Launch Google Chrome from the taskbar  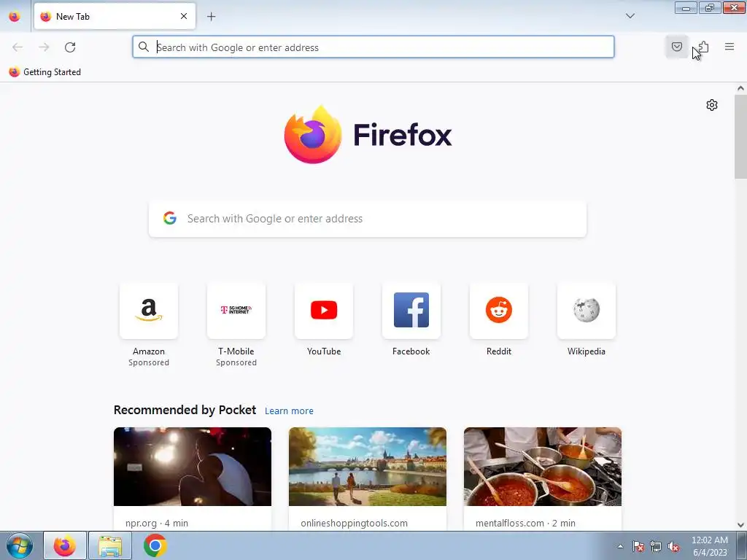pos(155,545)
